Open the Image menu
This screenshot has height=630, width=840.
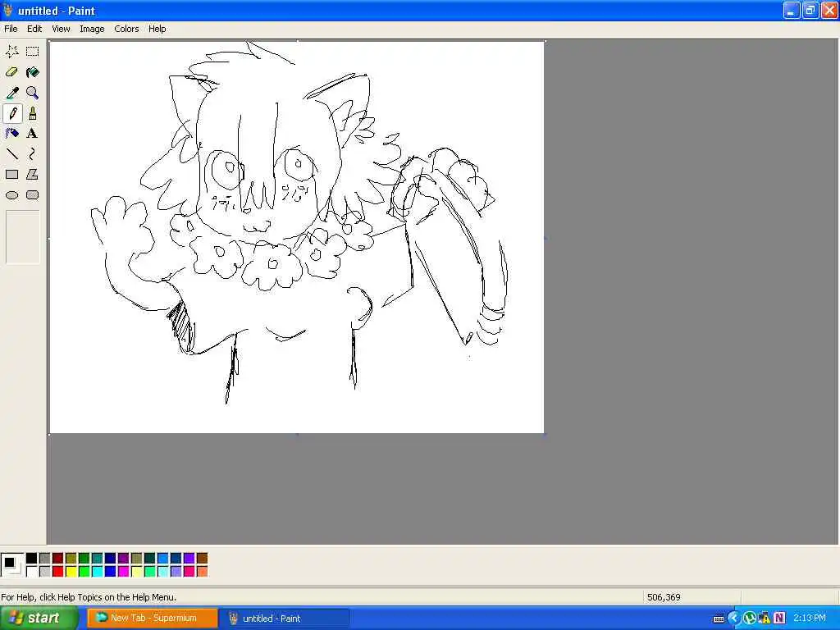(x=92, y=29)
